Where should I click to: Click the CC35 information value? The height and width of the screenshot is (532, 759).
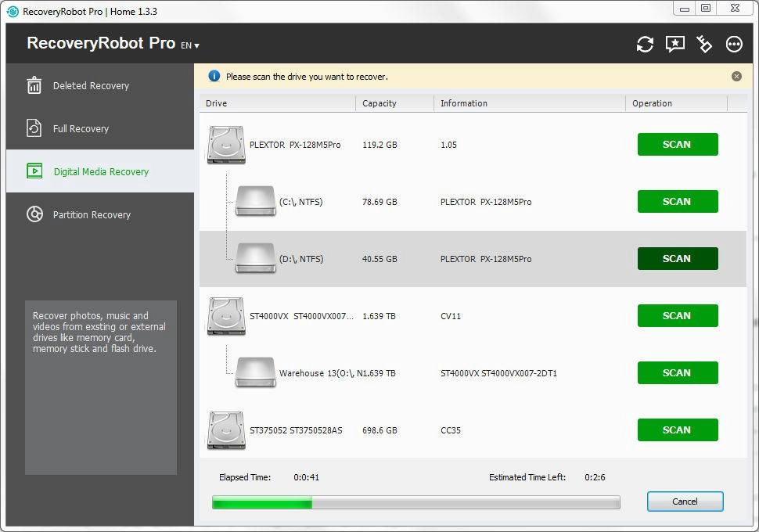click(450, 430)
